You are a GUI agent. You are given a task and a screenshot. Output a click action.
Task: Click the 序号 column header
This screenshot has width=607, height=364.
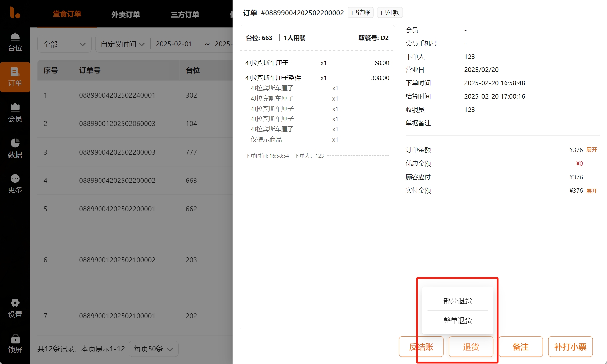click(x=51, y=70)
